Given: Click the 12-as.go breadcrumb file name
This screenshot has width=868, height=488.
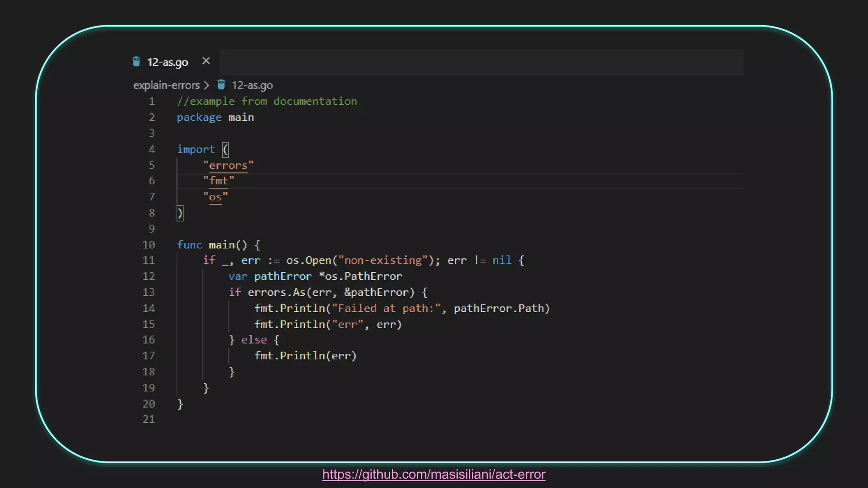Looking at the screenshot, I should click(x=252, y=85).
